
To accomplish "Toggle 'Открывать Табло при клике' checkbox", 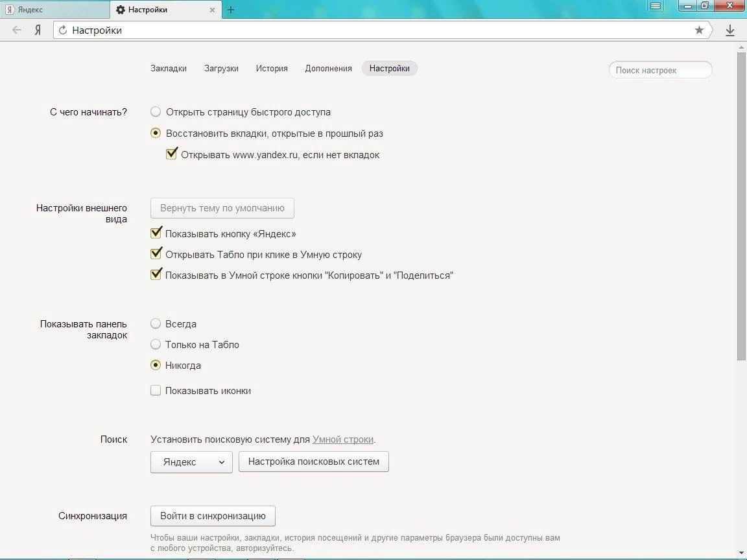I will (156, 254).
